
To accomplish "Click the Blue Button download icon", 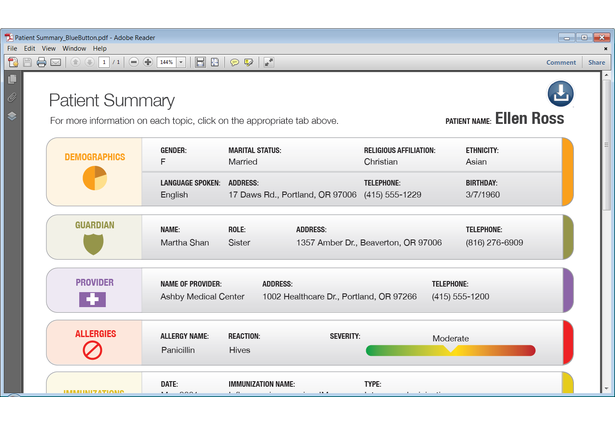I will 560,94.
